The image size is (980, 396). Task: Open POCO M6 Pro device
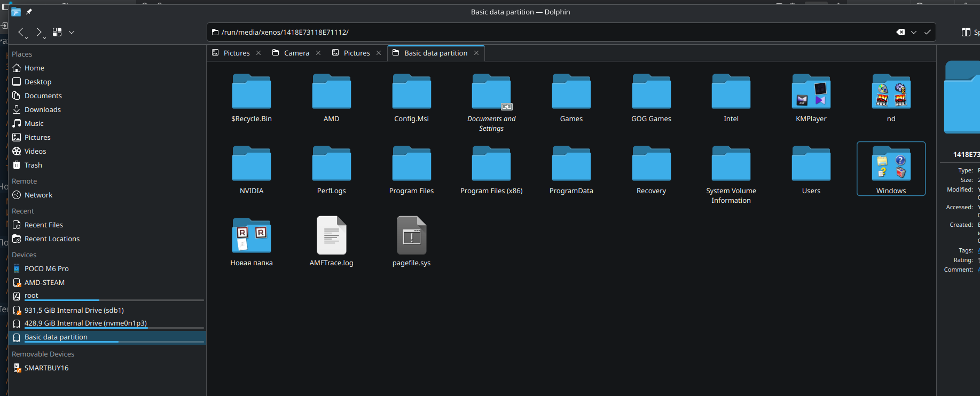46,269
